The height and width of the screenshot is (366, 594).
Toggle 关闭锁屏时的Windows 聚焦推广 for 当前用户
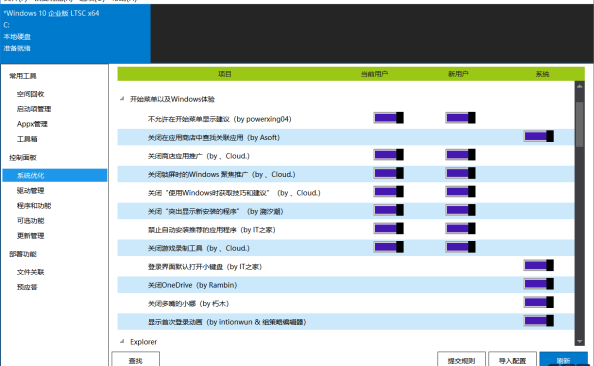[388, 173]
